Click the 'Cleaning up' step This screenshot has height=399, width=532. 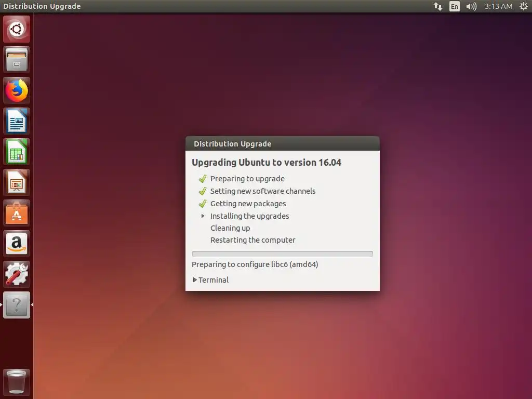[230, 228]
